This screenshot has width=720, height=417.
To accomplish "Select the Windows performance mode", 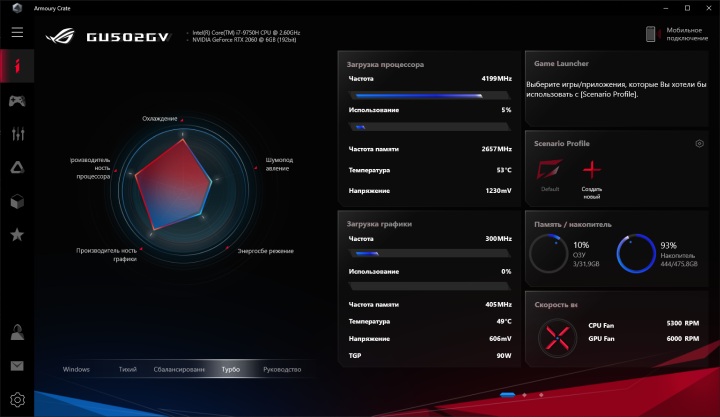I will (x=76, y=369).
